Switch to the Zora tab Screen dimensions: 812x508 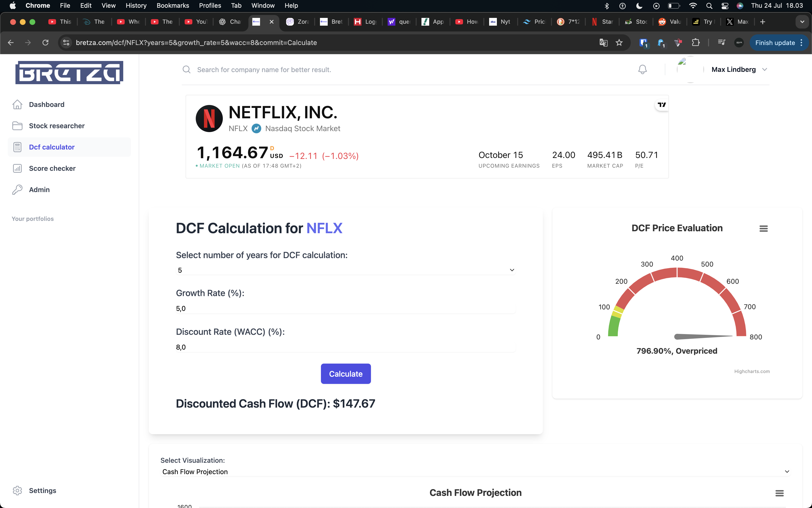coord(297,22)
